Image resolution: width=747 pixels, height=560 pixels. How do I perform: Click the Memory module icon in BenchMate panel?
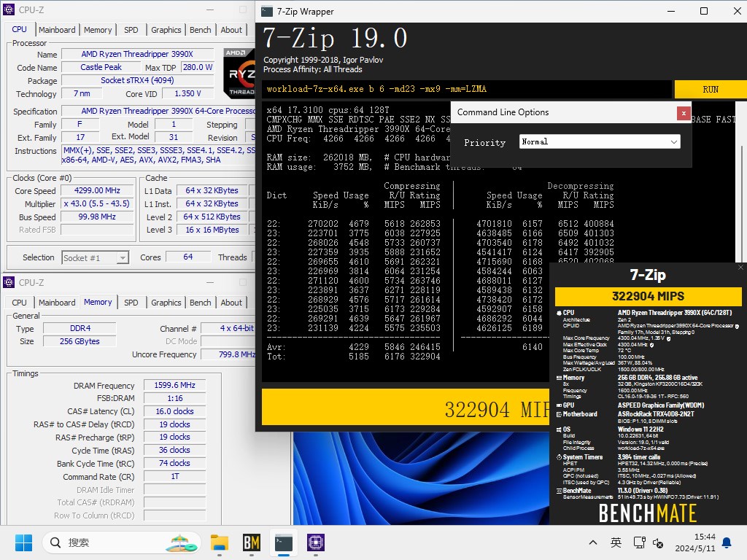(x=559, y=378)
